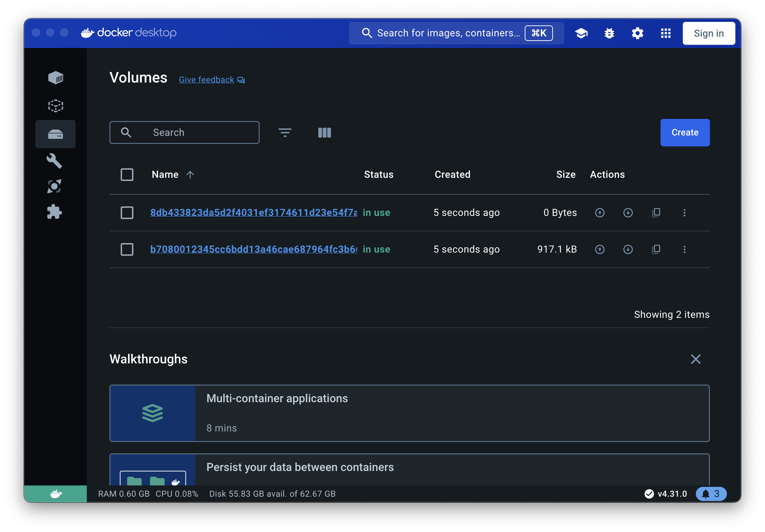
Task: Click download icon for volume b7080012345c
Action: [628, 249]
